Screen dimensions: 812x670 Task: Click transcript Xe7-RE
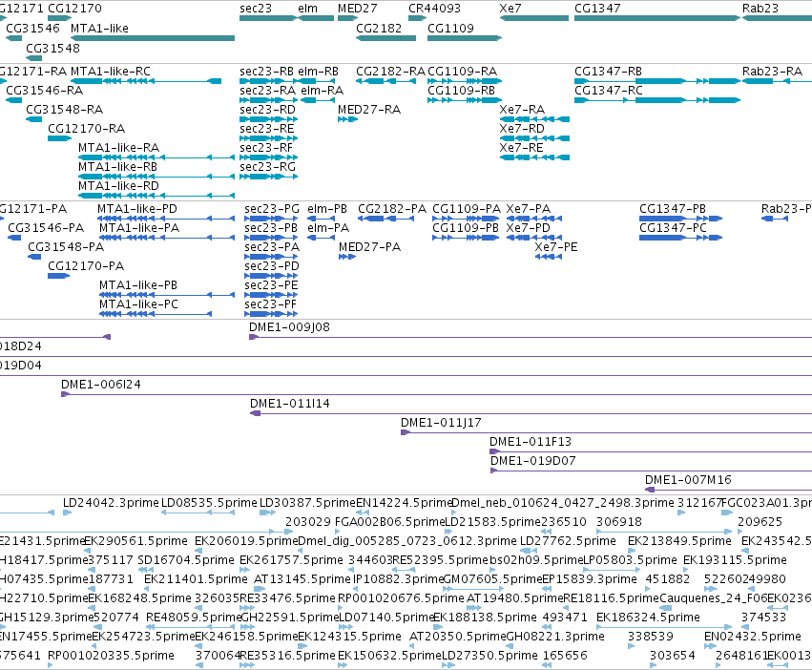click(x=534, y=157)
